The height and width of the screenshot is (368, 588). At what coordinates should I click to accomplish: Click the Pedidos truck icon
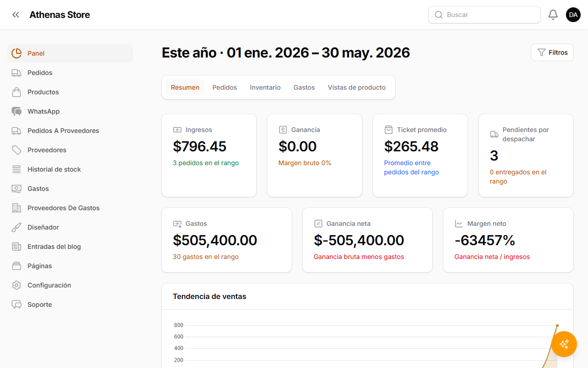coord(17,73)
